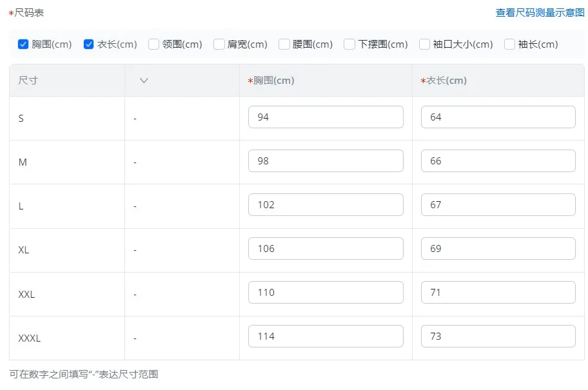
Task: Click the 胸围 input for size S
Action: [326, 117]
